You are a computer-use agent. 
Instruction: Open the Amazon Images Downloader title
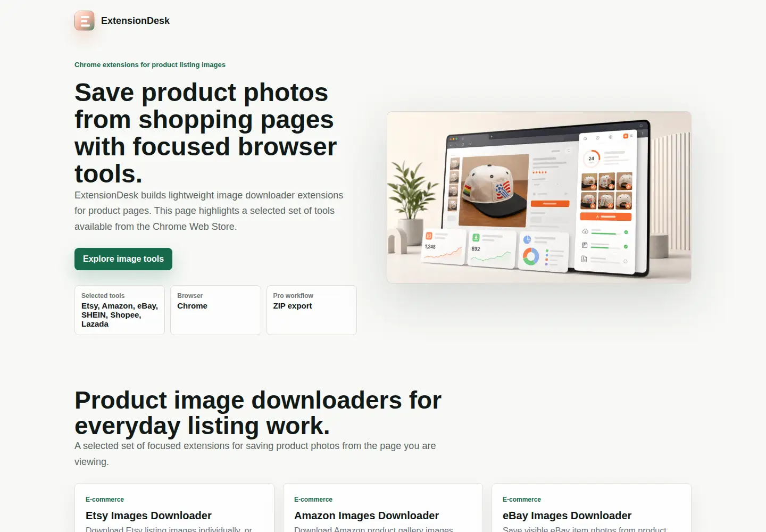tap(367, 516)
